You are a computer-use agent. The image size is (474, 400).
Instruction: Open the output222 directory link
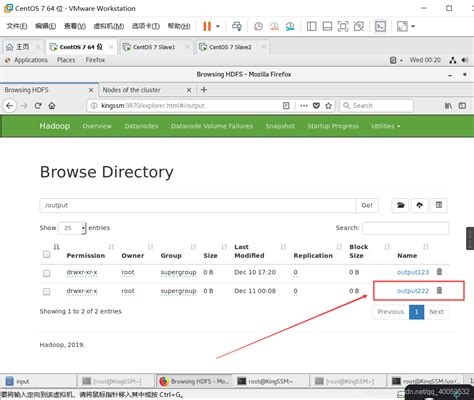413,291
